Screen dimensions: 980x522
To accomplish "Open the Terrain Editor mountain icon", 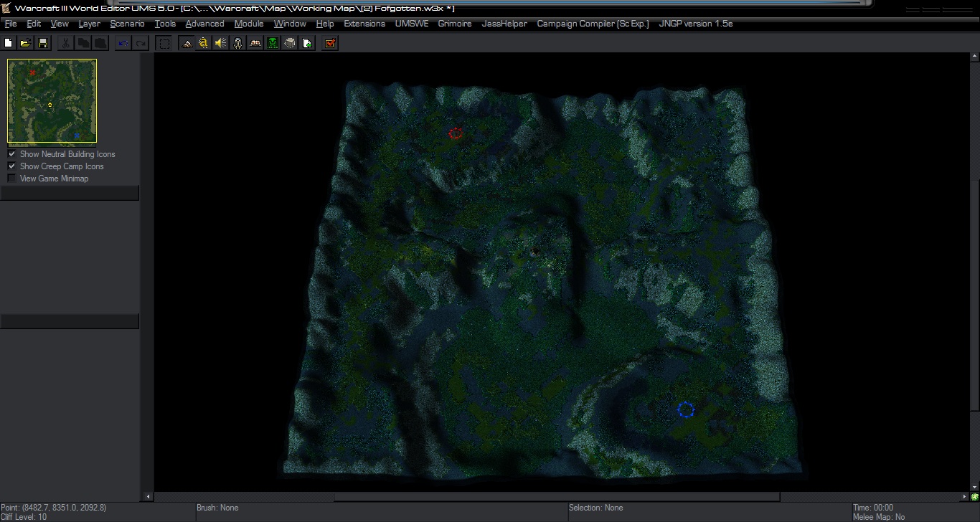I will pos(187,43).
